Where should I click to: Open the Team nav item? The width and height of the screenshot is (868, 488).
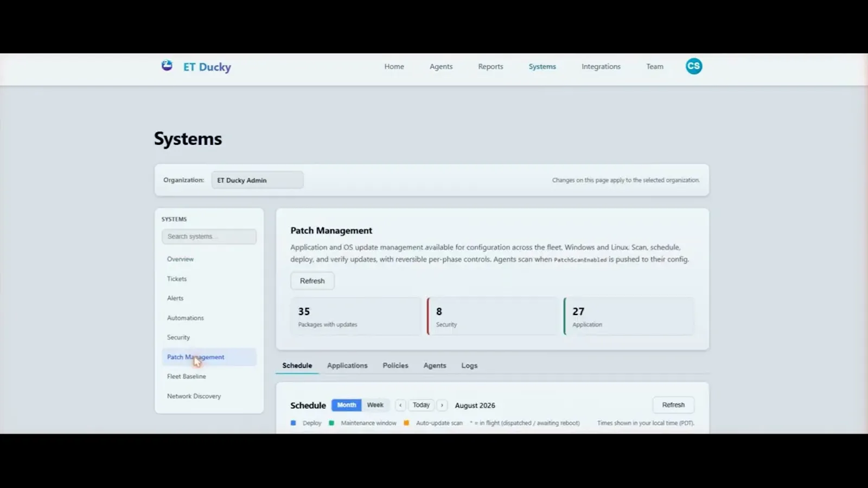(655, 67)
